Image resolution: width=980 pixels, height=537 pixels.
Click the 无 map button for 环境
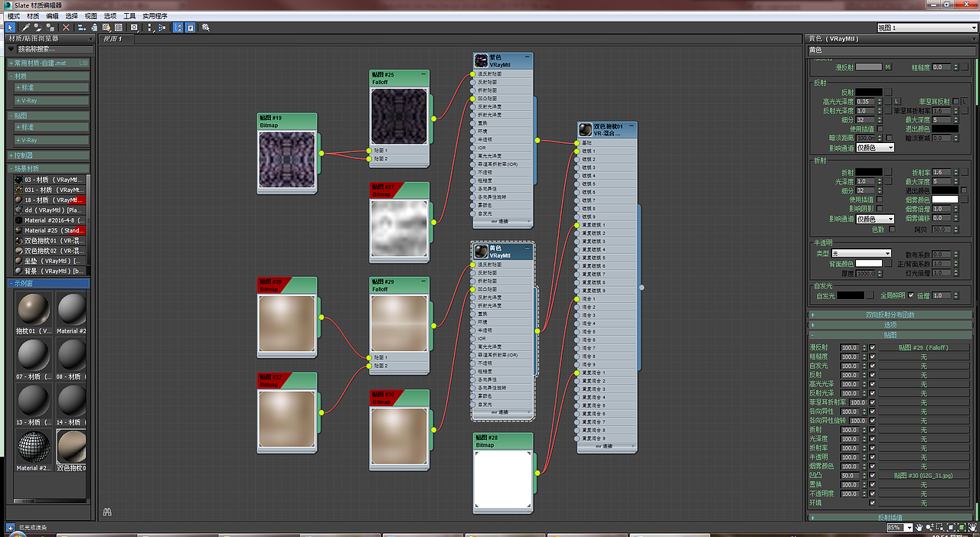click(923, 503)
